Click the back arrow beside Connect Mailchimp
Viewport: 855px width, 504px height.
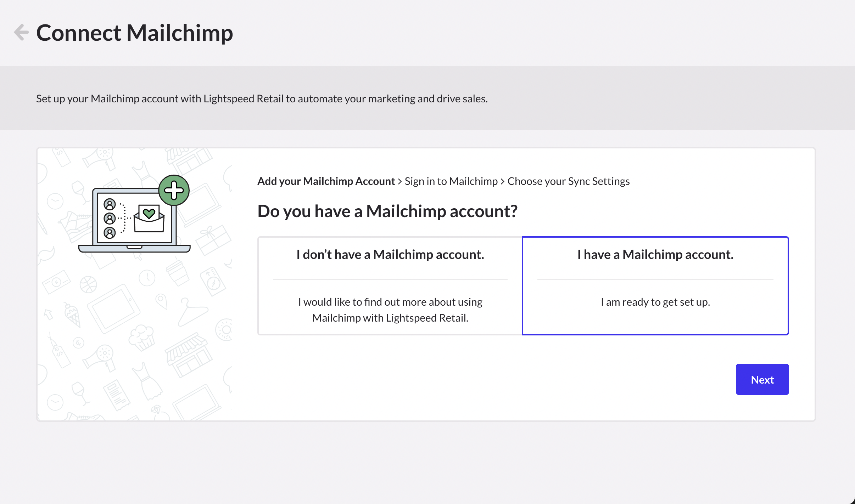pyautogui.click(x=21, y=32)
